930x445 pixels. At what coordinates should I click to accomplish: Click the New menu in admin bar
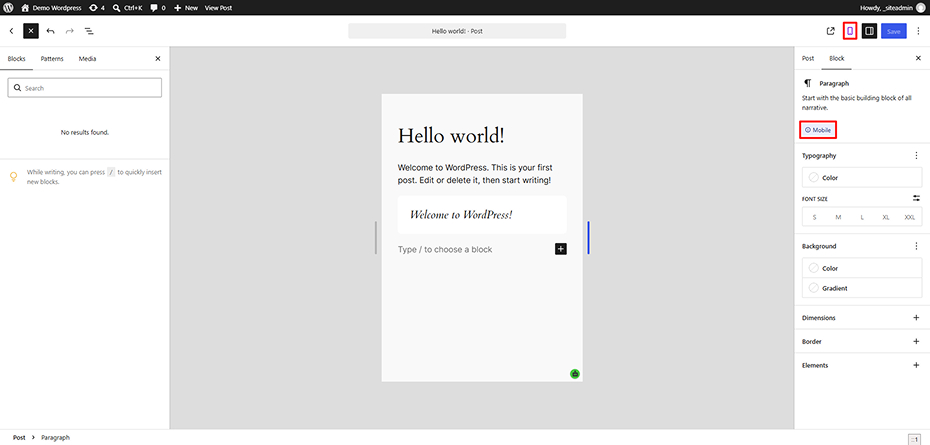point(186,8)
